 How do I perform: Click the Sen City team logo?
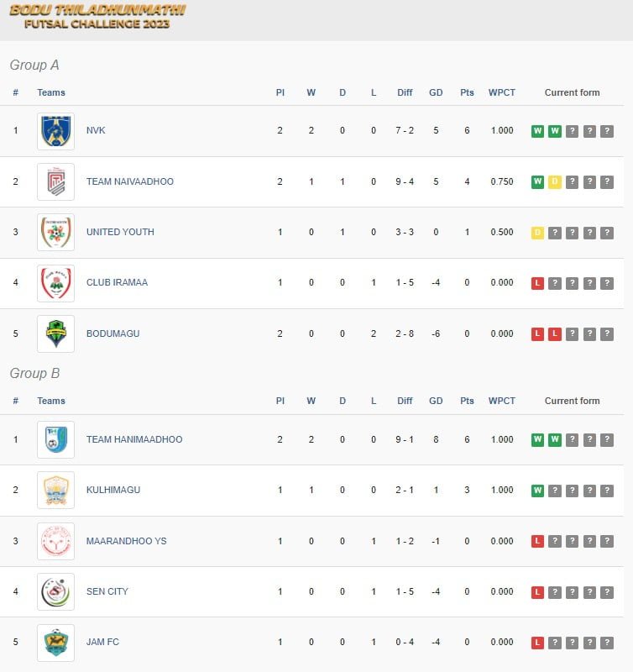[x=55, y=592]
